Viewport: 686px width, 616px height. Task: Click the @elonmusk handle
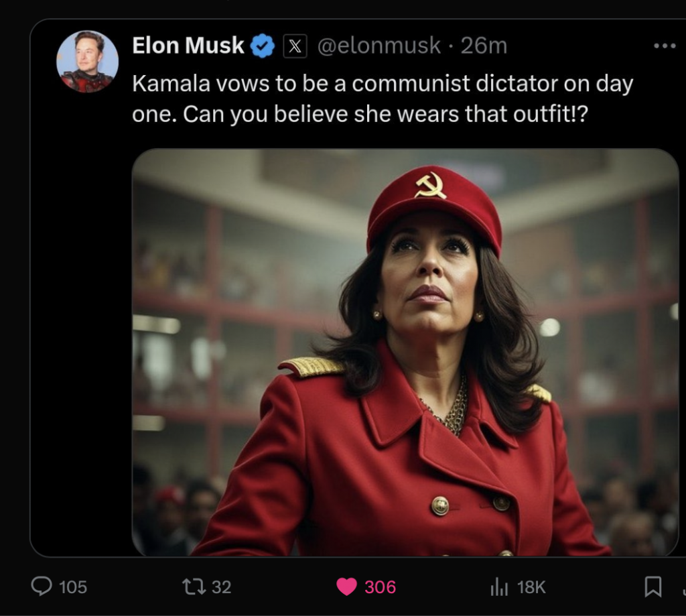click(379, 46)
